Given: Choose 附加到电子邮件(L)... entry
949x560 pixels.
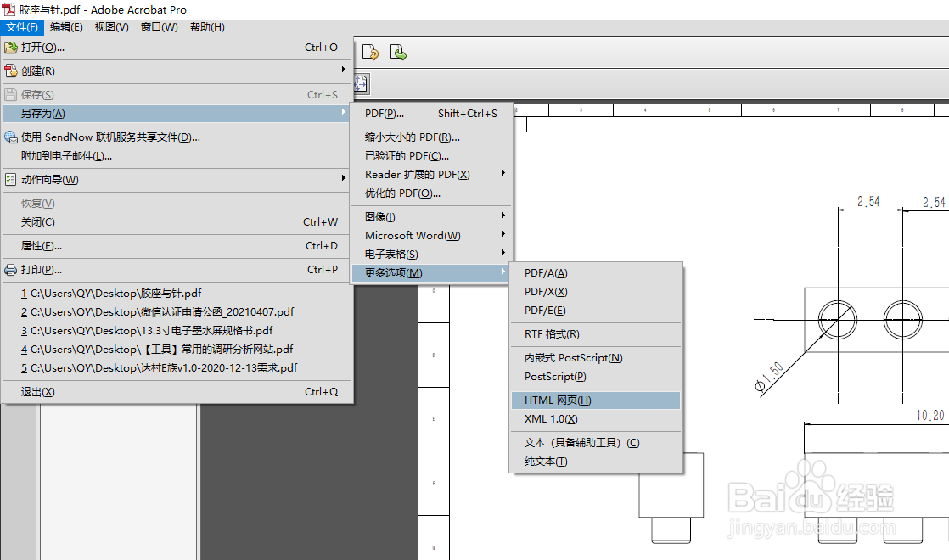Looking at the screenshot, I should pyautogui.click(x=176, y=156).
